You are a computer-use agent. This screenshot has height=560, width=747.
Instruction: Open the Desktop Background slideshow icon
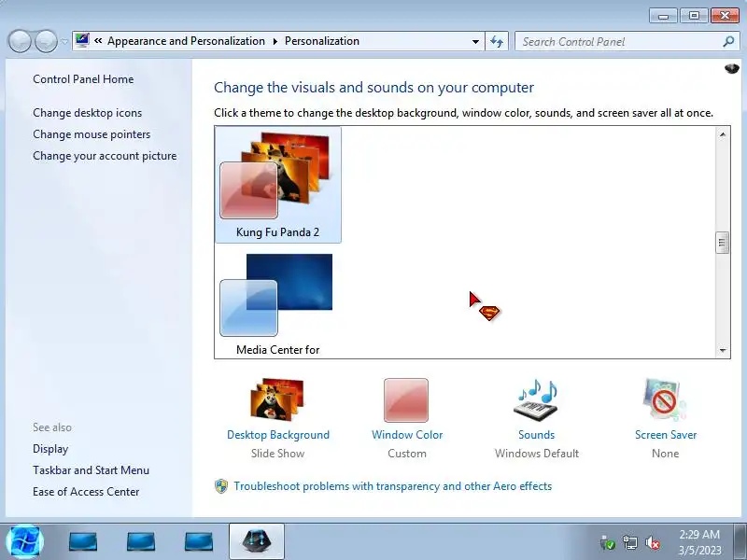(277, 399)
